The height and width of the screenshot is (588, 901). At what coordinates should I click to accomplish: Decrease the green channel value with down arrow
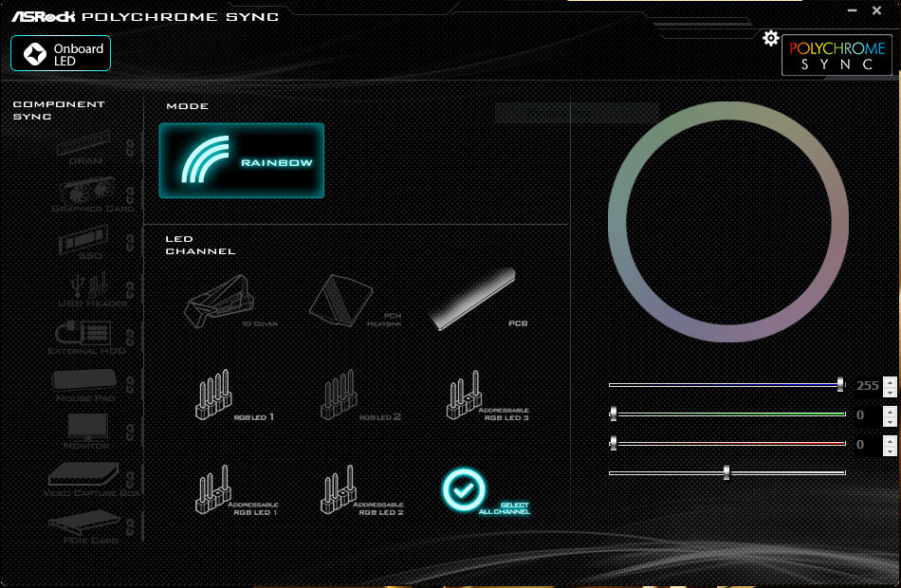[890, 421]
